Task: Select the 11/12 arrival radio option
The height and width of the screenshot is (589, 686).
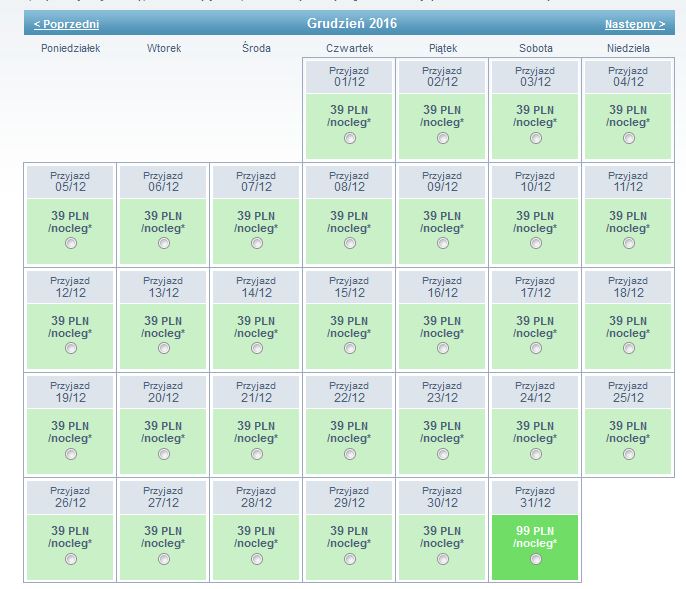Action: (x=629, y=243)
